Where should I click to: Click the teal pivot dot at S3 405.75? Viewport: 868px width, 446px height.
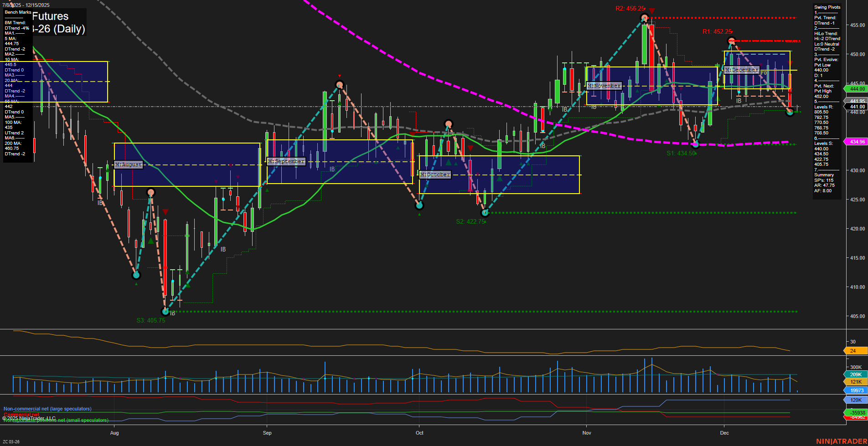(165, 311)
